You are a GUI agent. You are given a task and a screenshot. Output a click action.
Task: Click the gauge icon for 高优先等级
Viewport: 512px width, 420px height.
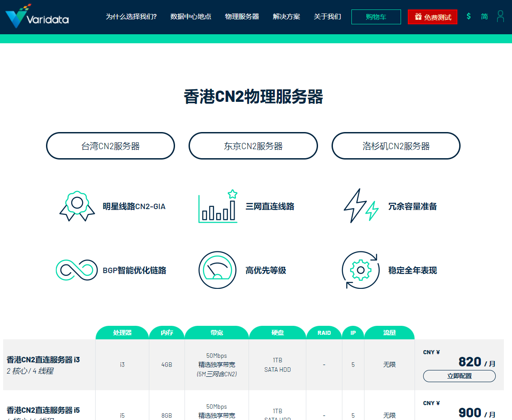point(217,270)
